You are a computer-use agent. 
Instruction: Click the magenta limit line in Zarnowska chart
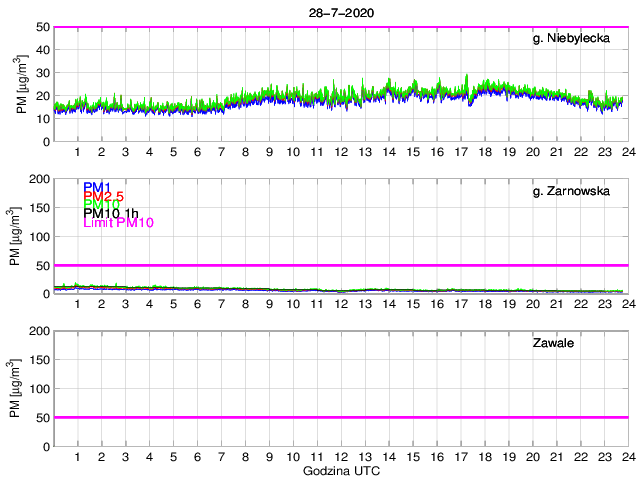(x=340, y=265)
